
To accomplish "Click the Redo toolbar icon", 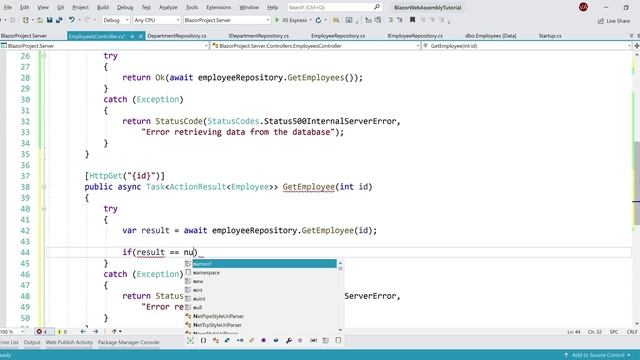I will pyautogui.click(x=87, y=20).
